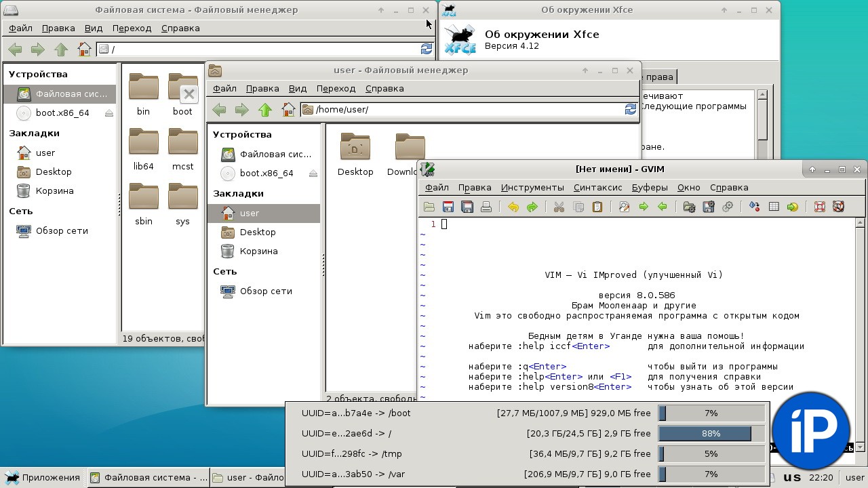Open the Инструменты menu in GVIM
The width and height of the screenshot is (868, 488).
coord(532,187)
